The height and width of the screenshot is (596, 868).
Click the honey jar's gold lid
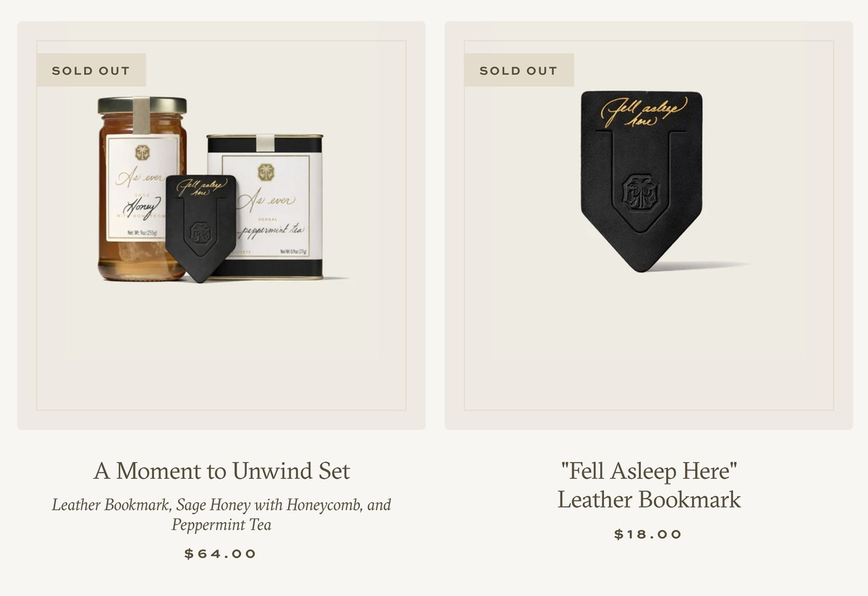click(142, 105)
